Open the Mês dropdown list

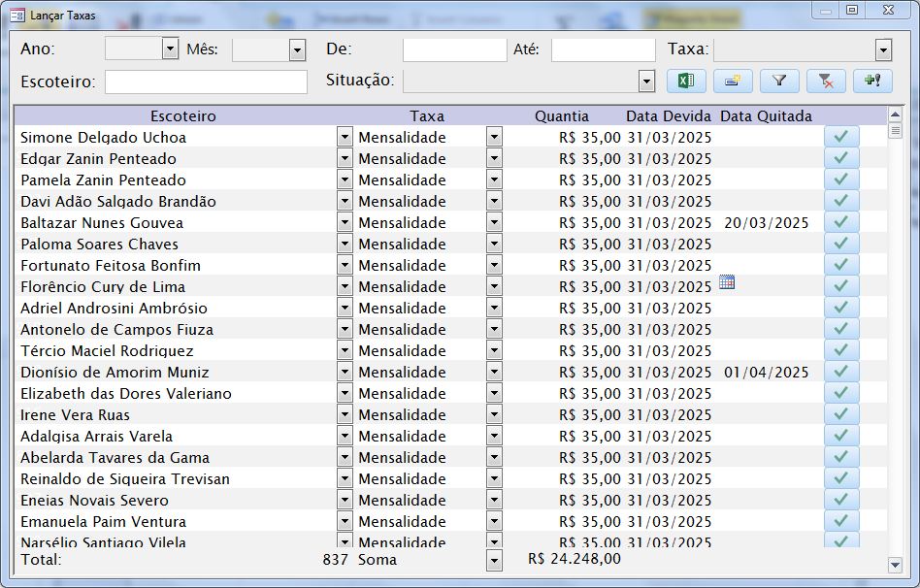[x=297, y=49]
